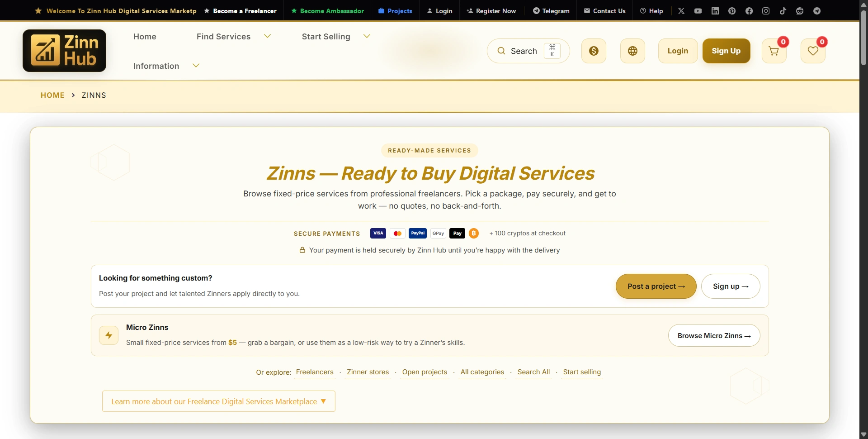Open Help in top bar
This screenshot has width=868, height=439.
[x=651, y=11]
